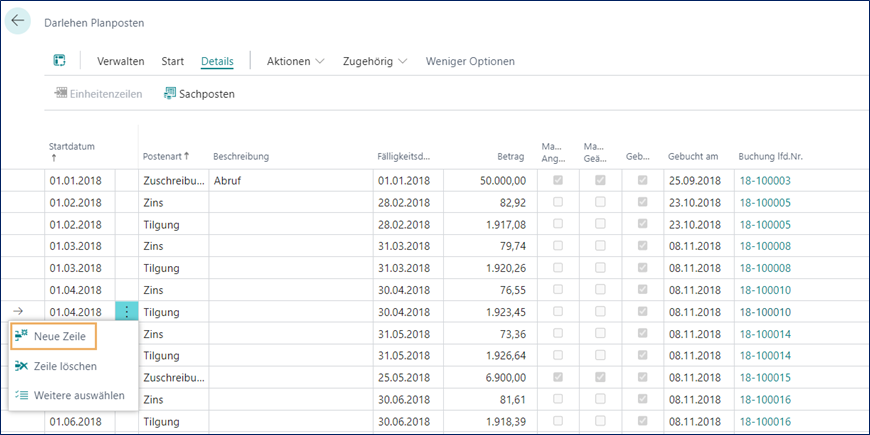Viewport: 870px width, 435px height.
Task: Open the Verwalten menu
Action: (121, 61)
